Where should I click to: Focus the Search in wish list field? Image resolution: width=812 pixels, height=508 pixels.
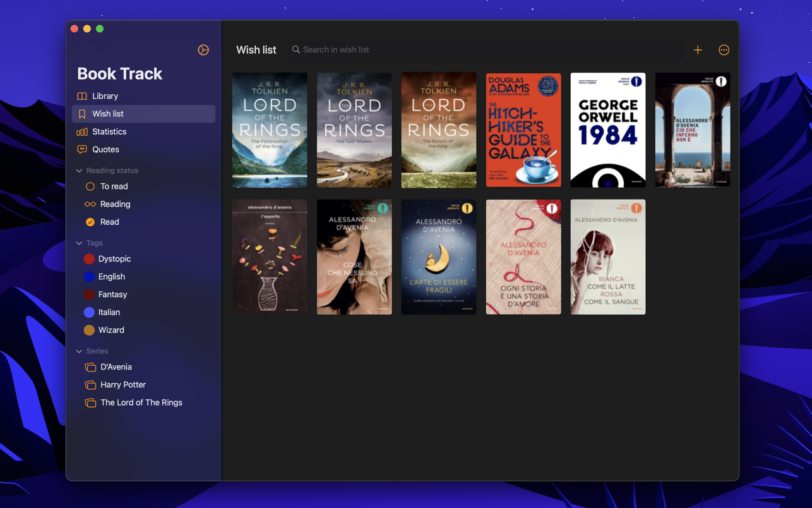[485, 49]
